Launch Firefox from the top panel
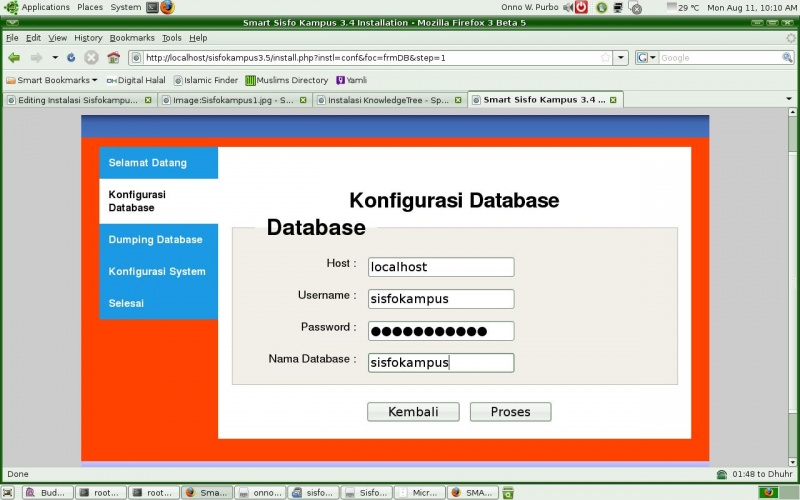800x500 pixels. tap(167, 7)
